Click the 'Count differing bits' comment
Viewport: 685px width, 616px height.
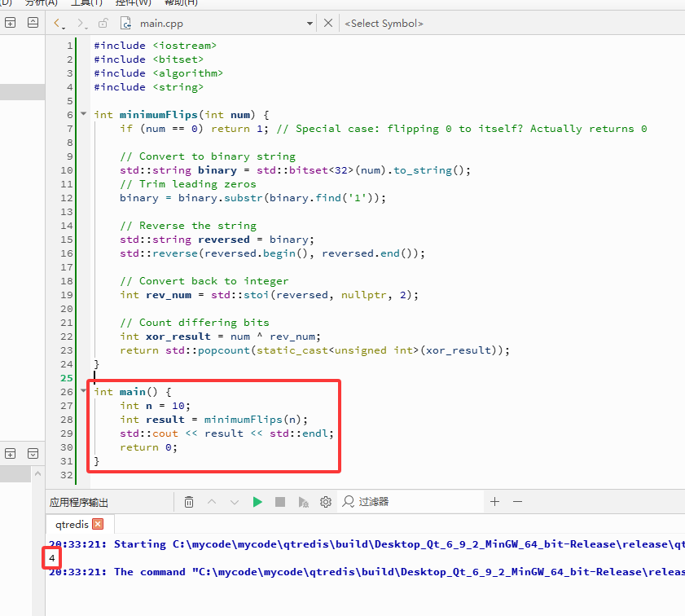coord(195,323)
